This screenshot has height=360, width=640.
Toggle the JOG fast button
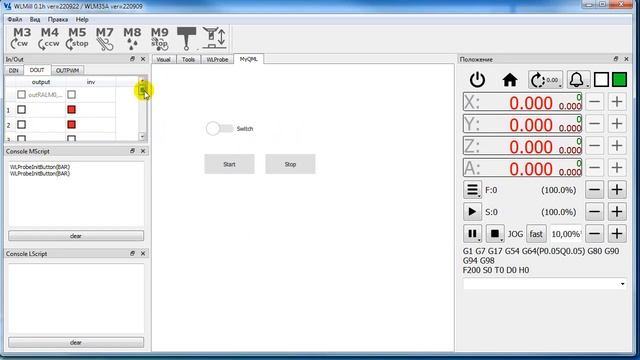click(x=536, y=234)
